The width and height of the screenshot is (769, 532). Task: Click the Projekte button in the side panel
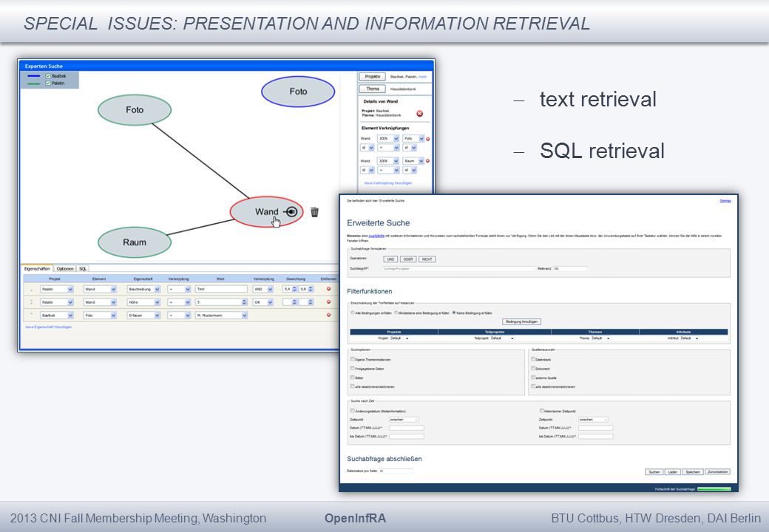pyautogui.click(x=372, y=76)
